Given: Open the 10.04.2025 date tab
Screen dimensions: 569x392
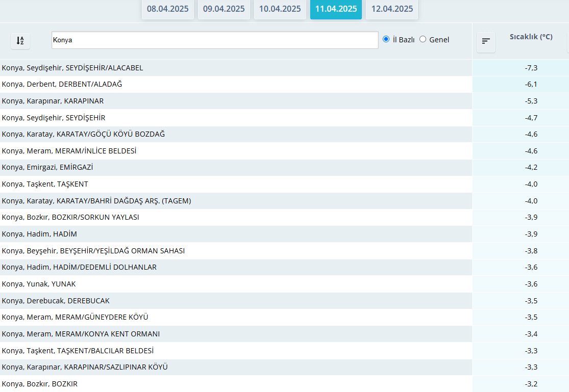Looking at the screenshot, I should 280,9.
